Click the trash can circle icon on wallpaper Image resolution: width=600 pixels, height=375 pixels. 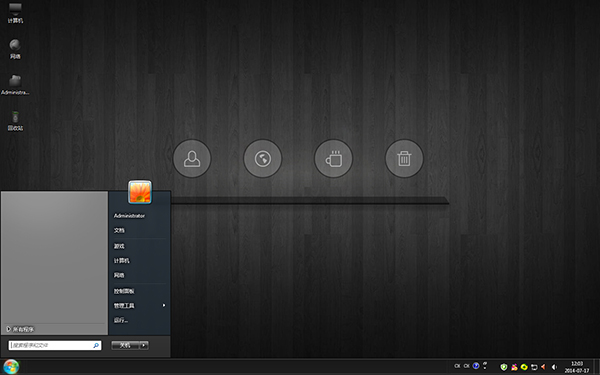404,158
